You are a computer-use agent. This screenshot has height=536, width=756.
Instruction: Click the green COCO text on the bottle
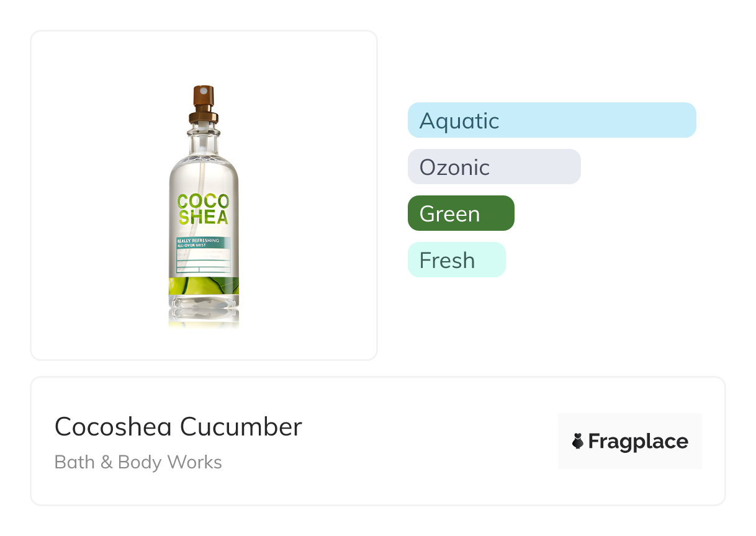[x=204, y=202]
